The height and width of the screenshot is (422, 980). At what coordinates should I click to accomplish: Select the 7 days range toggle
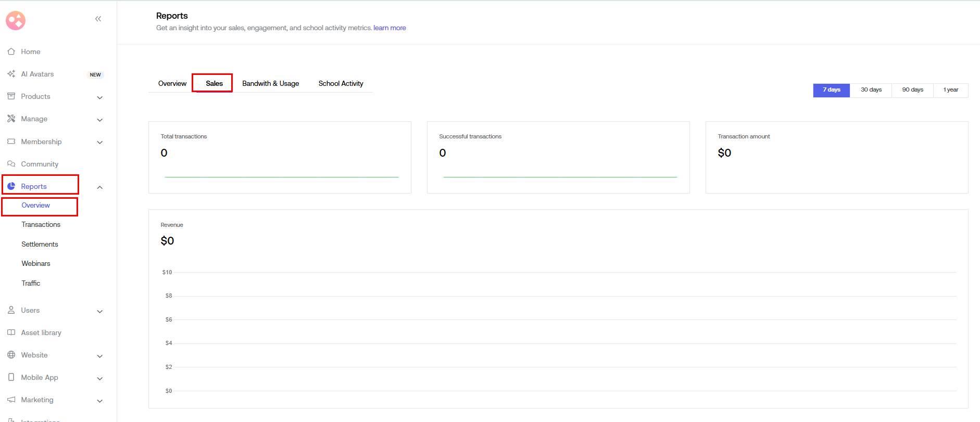[831, 90]
